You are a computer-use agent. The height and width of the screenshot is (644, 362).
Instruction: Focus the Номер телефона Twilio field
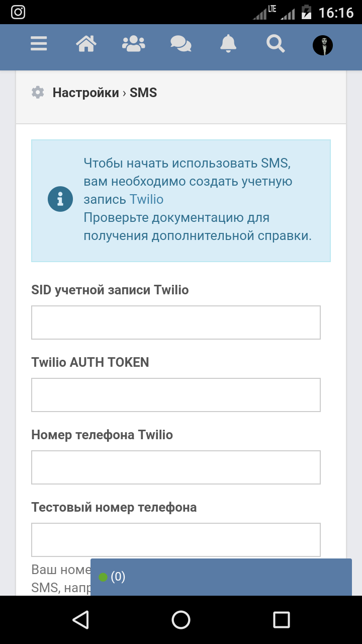(176, 467)
